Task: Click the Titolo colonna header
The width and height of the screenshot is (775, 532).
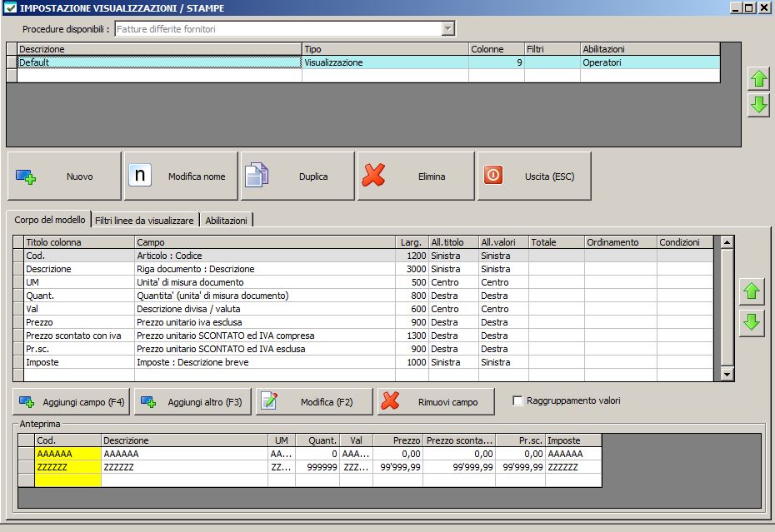Action: 79,242
